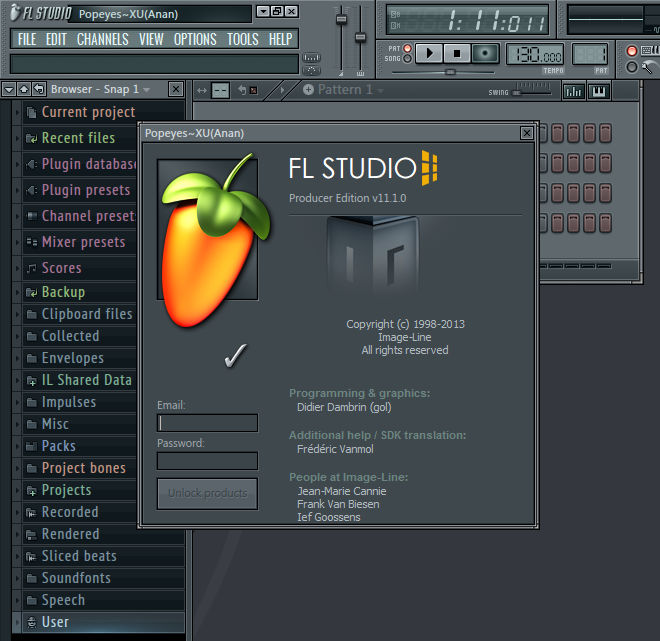This screenshot has width=660, height=641.
Task: Open Mixer presets folder in browser
Action: pyautogui.click(x=83, y=242)
